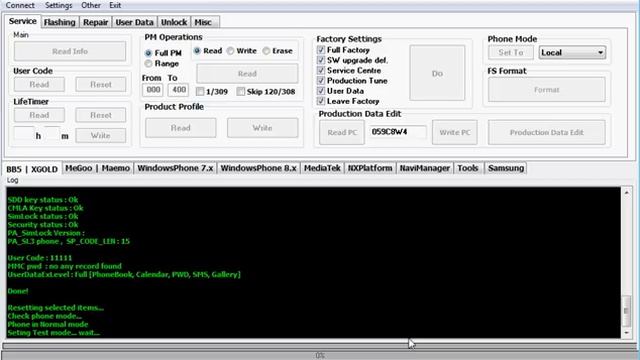The width and height of the screenshot is (640, 360).
Task: Click log scrollbar down arrow
Action: click(x=627, y=333)
